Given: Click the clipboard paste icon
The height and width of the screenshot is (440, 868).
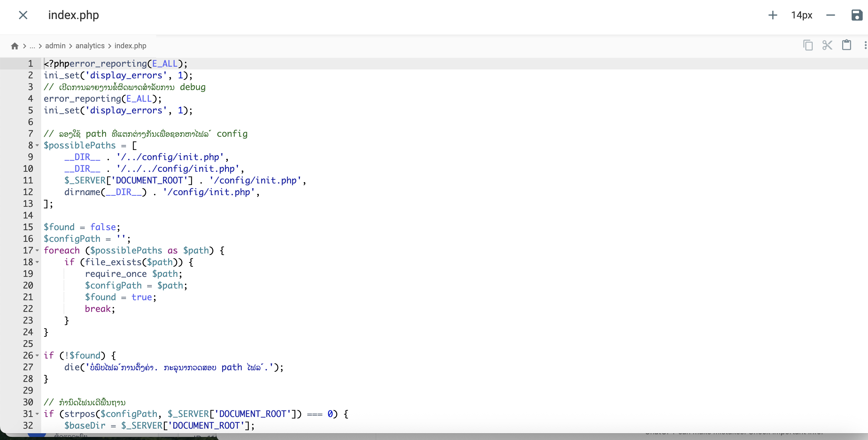Looking at the screenshot, I should point(846,45).
